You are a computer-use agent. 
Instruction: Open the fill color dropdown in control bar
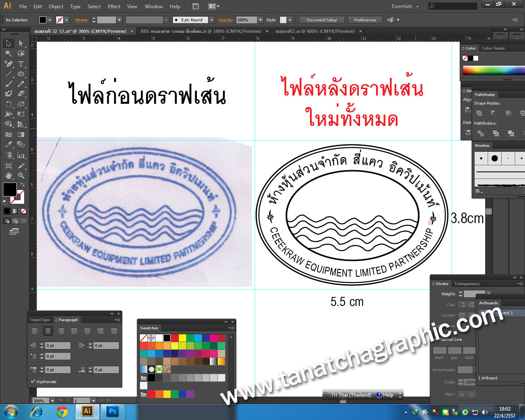coord(50,20)
